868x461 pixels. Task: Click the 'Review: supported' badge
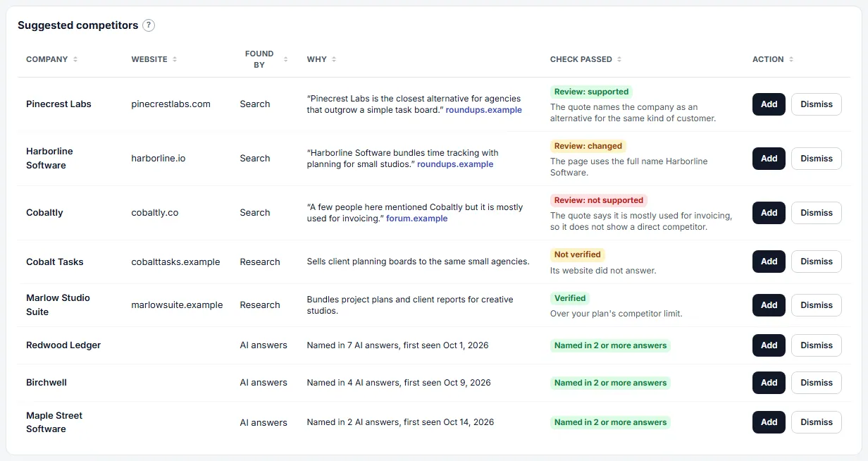(591, 92)
